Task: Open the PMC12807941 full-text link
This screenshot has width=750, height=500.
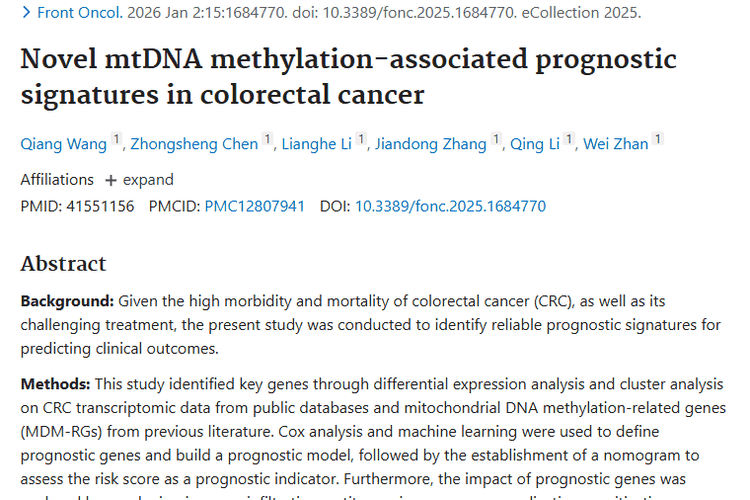Action: pos(254,207)
